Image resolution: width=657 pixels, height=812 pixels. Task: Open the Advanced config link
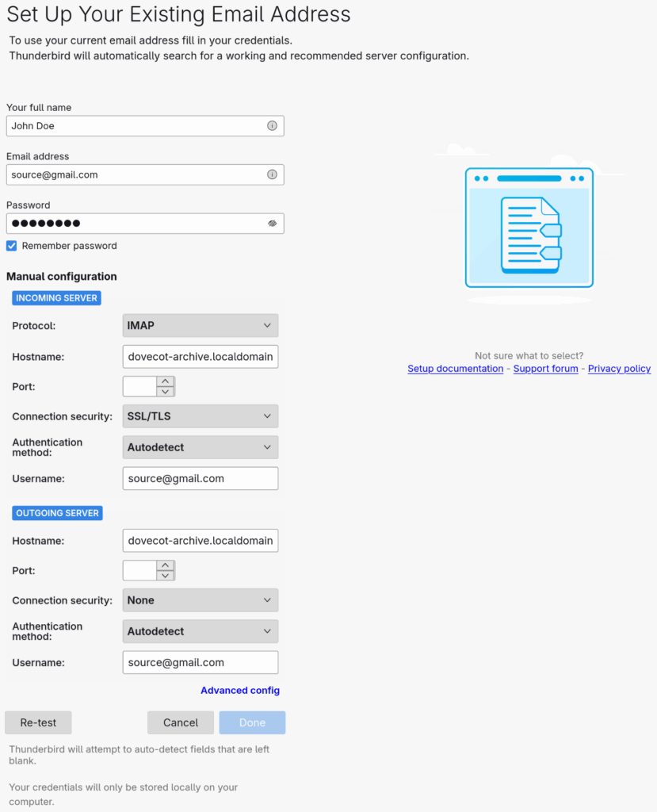[240, 691]
